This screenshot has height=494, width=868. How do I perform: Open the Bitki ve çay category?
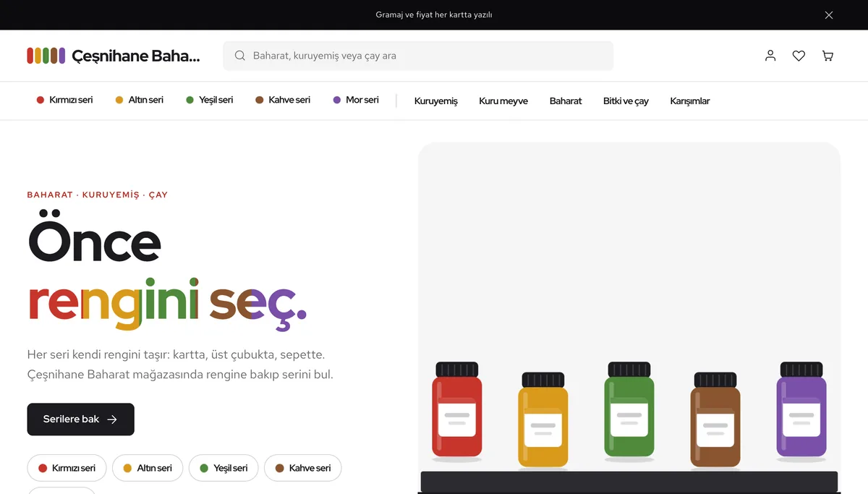(626, 101)
